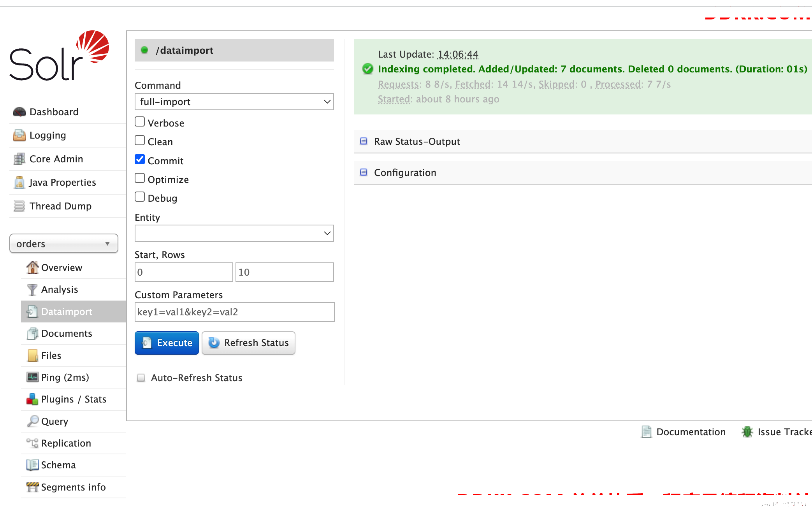Viewport: 812px width, 510px height.
Task: Open Dashboard page
Action: click(x=54, y=112)
